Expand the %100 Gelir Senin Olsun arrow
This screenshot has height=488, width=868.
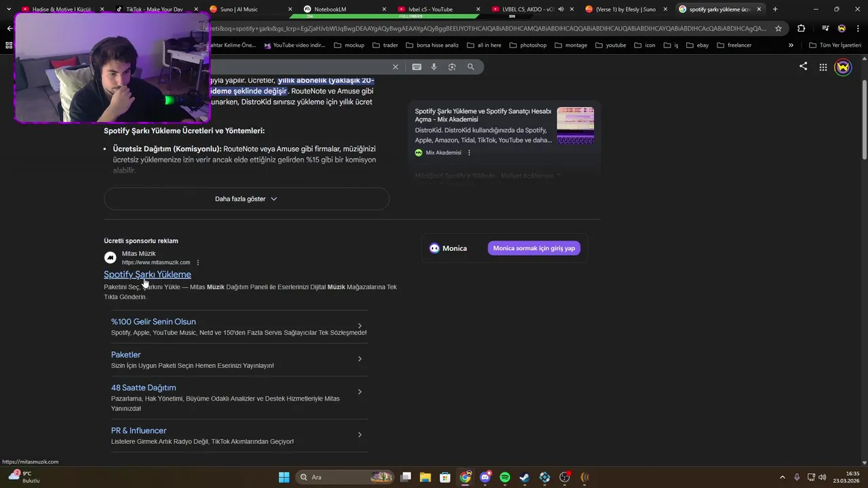[359, 326]
